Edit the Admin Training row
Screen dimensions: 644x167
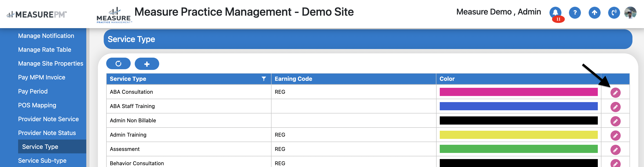click(615, 135)
